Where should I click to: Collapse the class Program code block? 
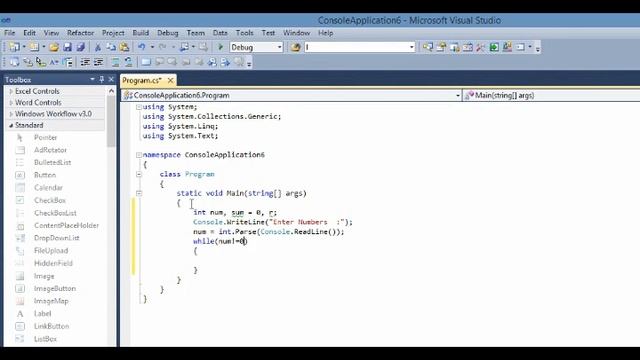click(x=139, y=174)
